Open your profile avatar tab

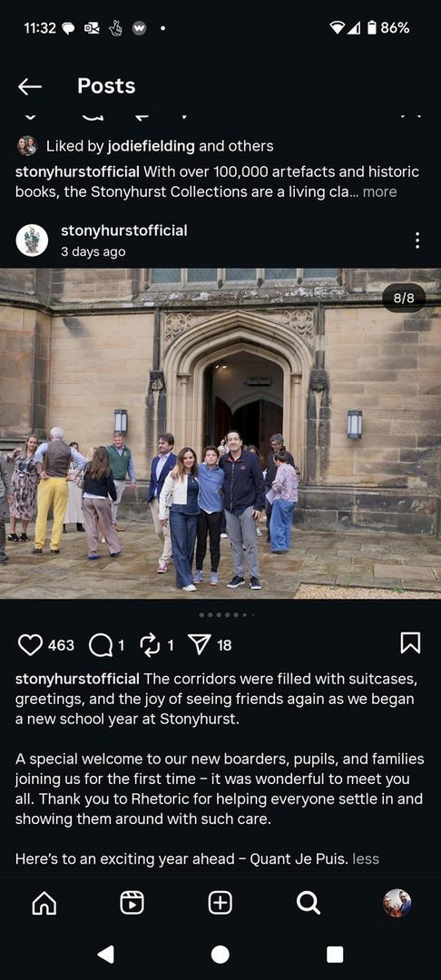(397, 903)
